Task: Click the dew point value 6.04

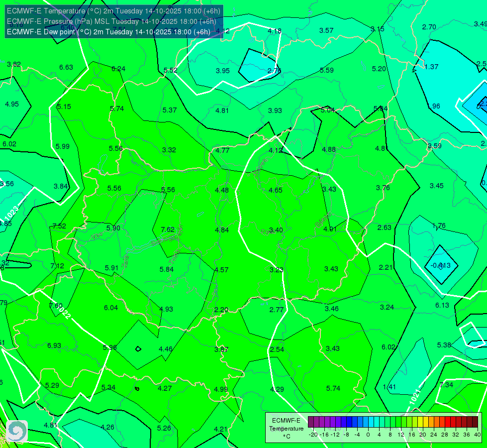Action: (111, 308)
